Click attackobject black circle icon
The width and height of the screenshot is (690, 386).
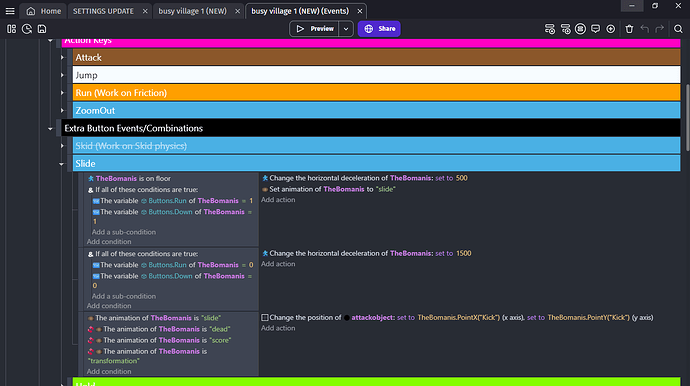coord(347,318)
